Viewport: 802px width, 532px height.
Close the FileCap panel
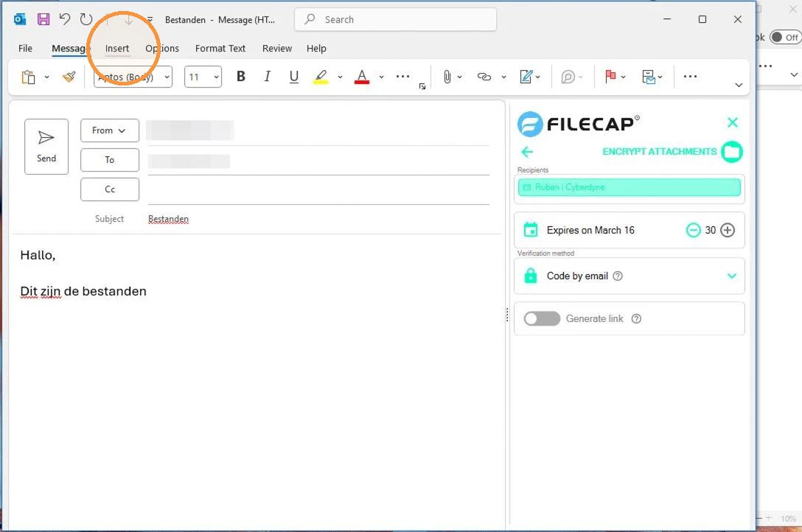733,122
